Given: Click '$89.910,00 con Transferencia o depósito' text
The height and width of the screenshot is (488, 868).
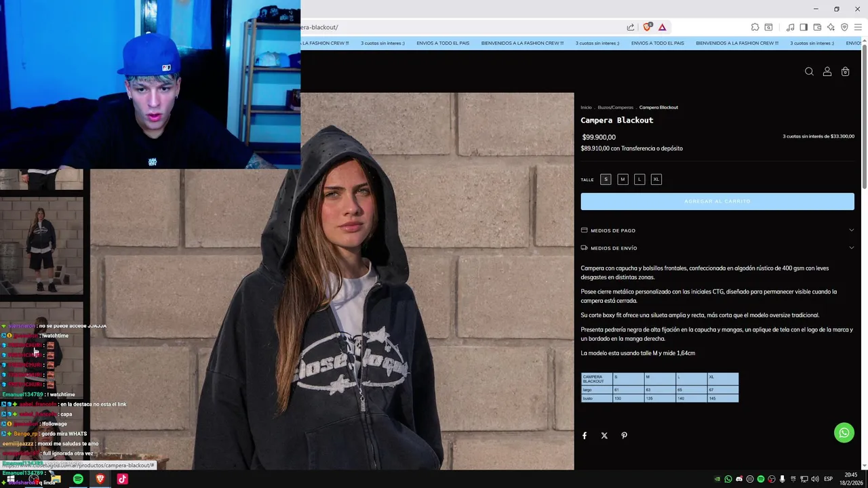Looking at the screenshot, I should click(631, 148).
